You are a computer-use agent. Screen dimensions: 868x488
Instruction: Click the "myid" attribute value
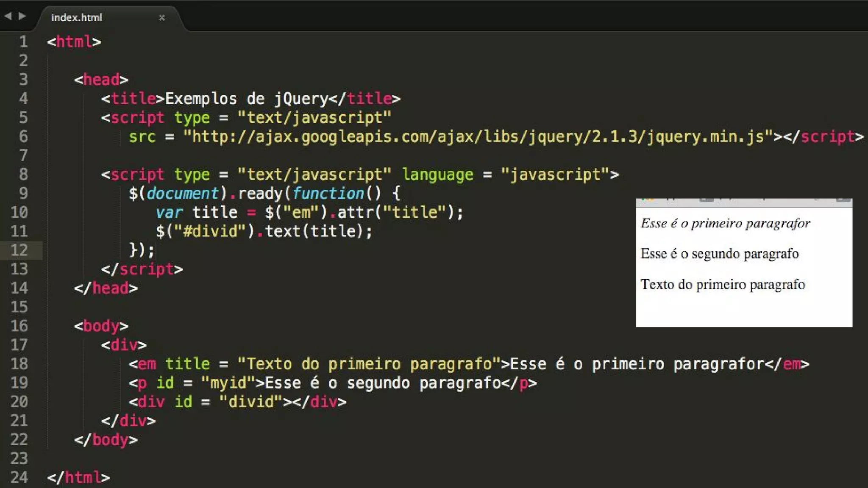pyautogui.click(x=228, y=383)
